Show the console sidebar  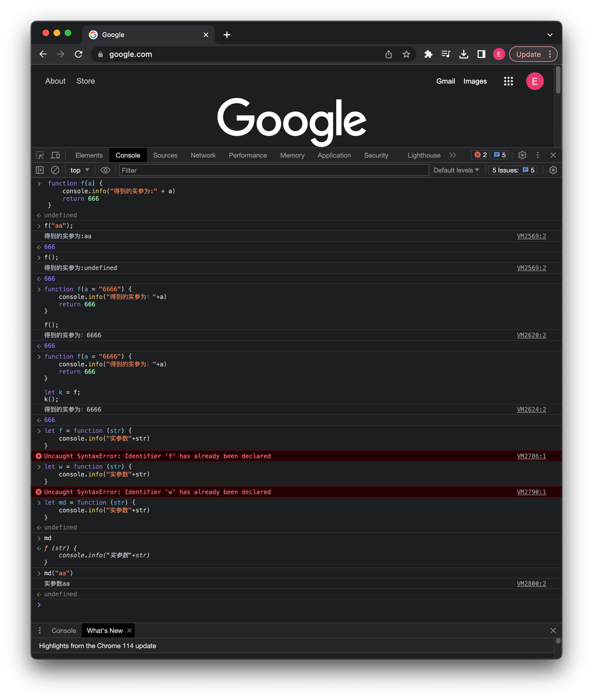[40, 170]
